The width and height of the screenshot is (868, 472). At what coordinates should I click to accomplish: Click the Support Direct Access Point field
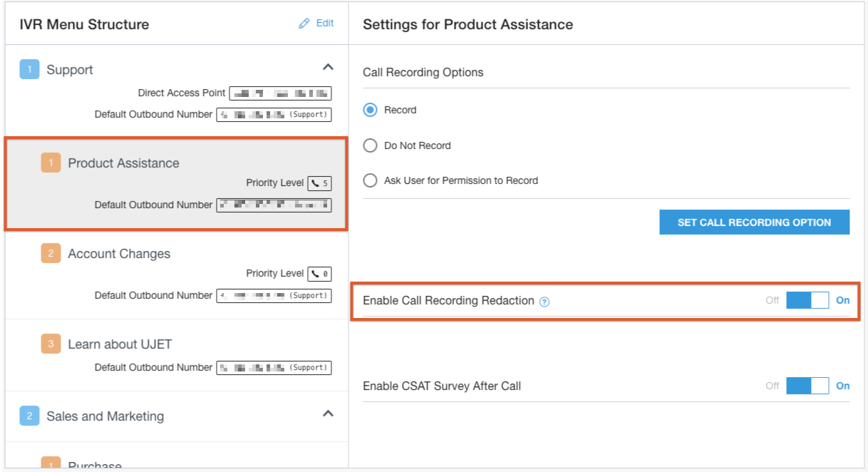point(281,93)
